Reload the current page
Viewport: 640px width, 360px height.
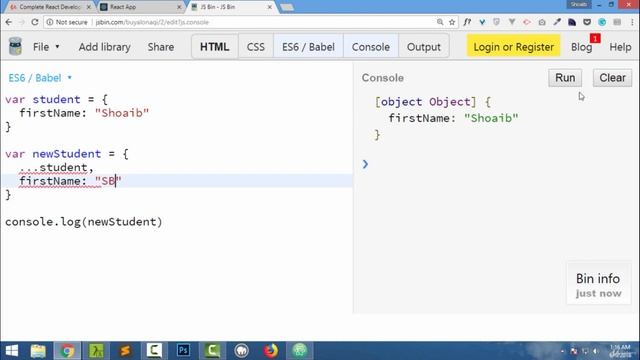tap(35, 22)
